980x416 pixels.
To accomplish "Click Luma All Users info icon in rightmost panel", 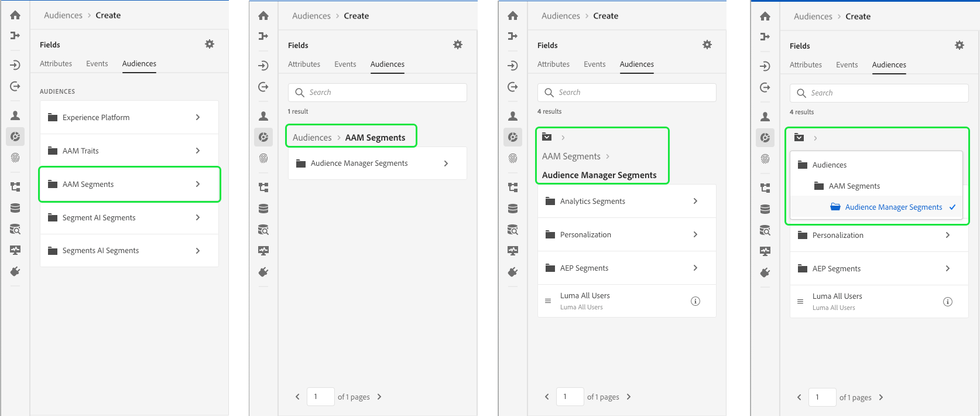I will (x=947, y=302).
